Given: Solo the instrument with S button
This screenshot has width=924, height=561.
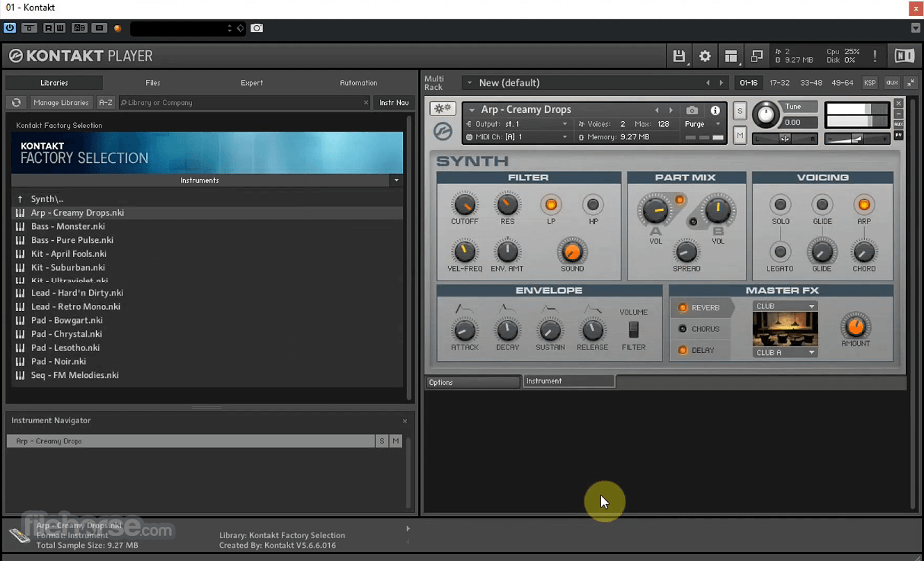Looking at the screenshot, I should pyautogui.click(x=740, y=111).
